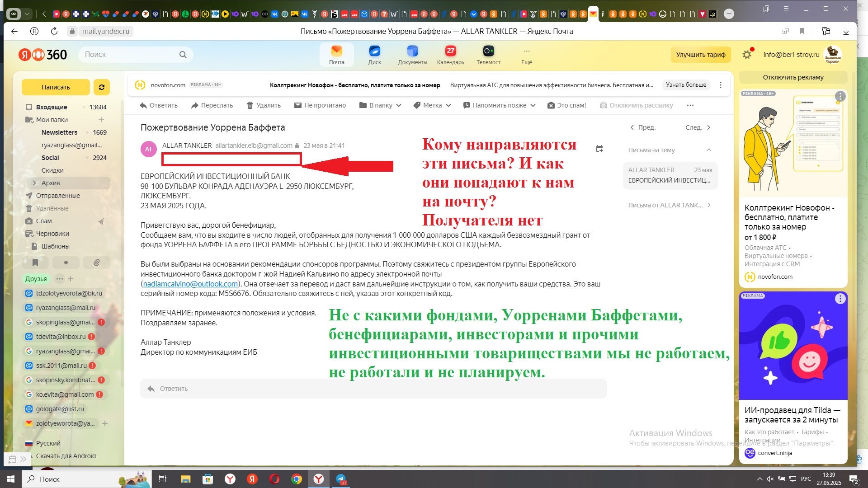Open the Друзья contacts group options
Screen dimensions: 868x488
(59, 279)
